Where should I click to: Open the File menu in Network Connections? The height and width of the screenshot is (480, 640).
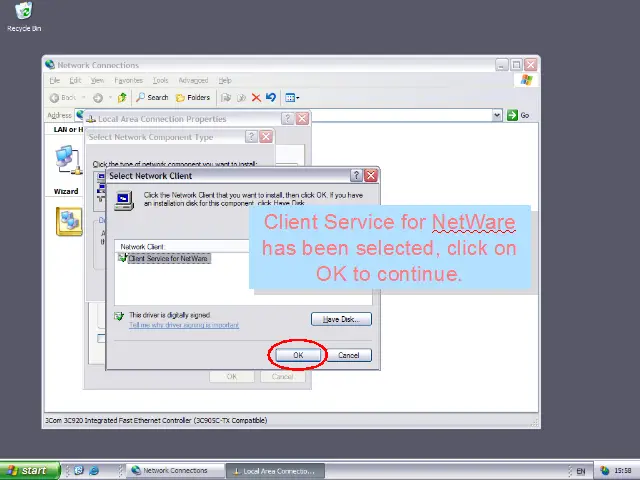(55, 80)
